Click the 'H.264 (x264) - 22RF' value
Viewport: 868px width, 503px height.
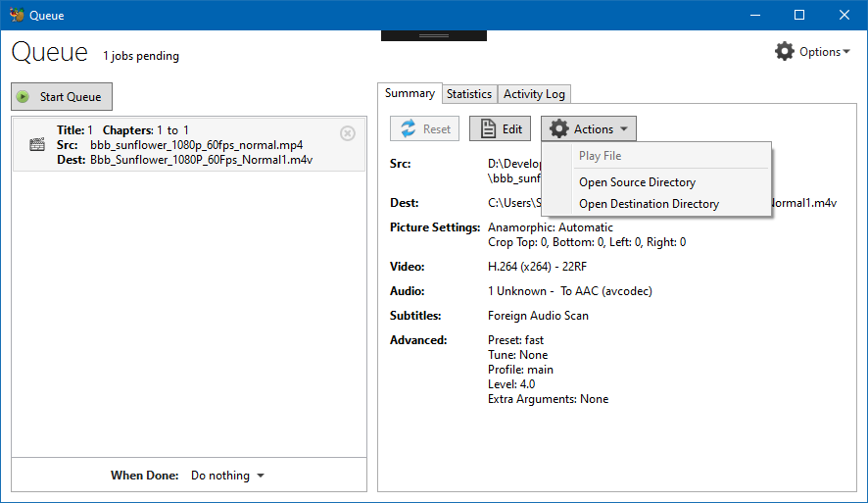click(x=537, y=267)
